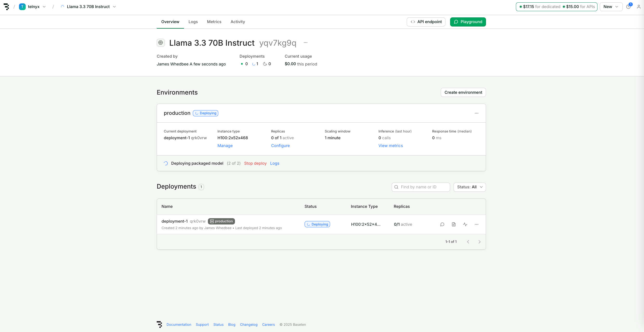Switch to the Activity tab
The image size is (644, 332).
pyautogui.click(x=237, y=22)
